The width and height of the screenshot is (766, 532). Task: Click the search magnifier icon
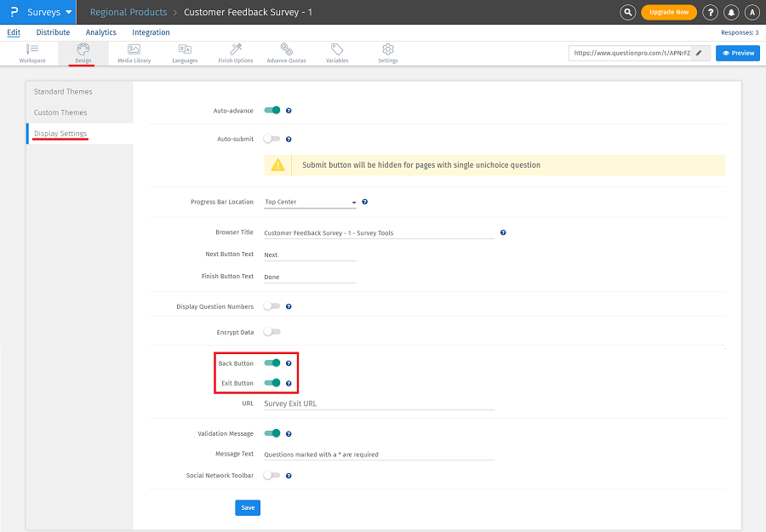click(628, 12)
